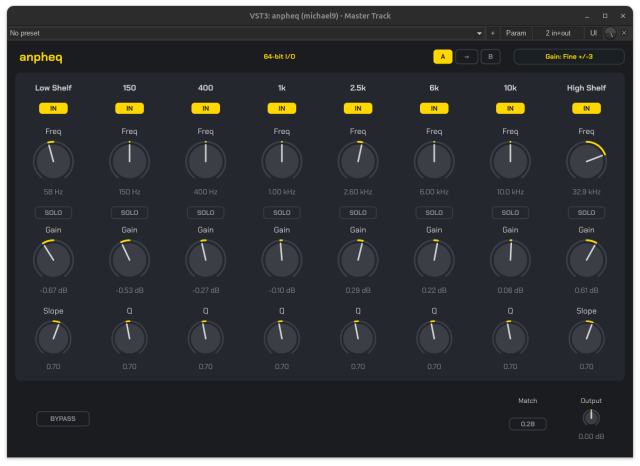Toggle the 150 band IN button
640x466 pixels.
pos(129,109)
